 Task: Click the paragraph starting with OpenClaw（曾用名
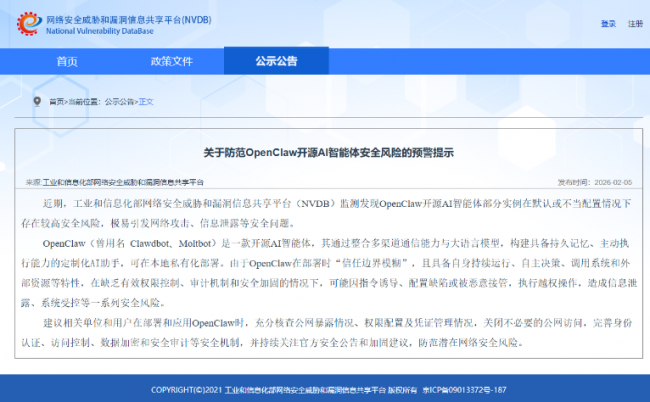point(329,273)
